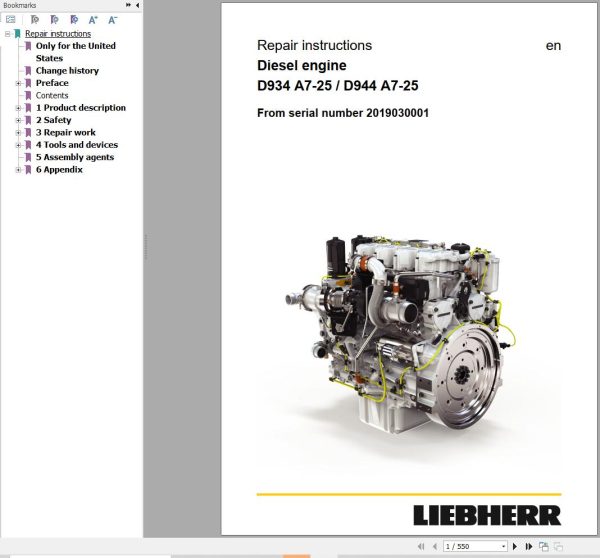This screenshot has width=600, height=558.
Task: Click the bookmark icon beside Only for the United States
Action: [x=28, y=46]
